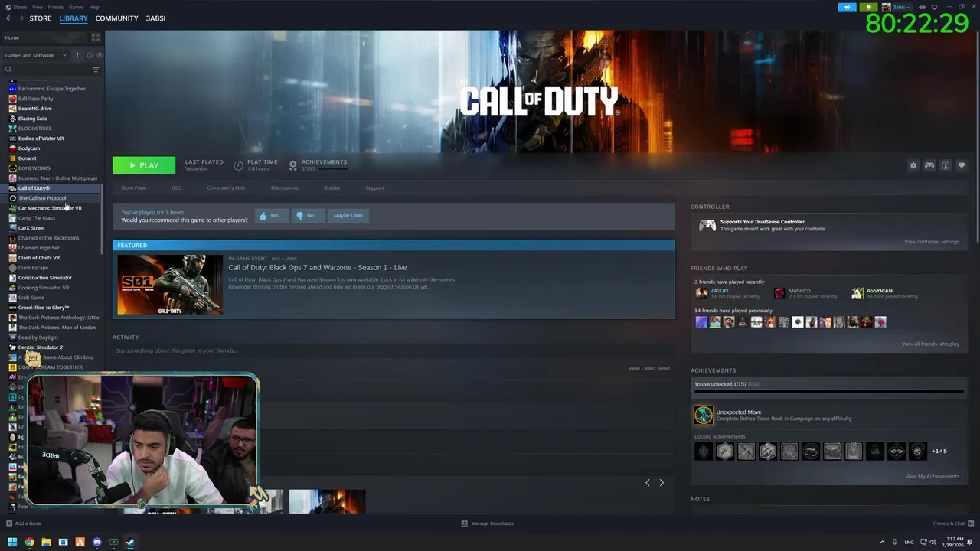Switch to the STORE tab
980x551 pixels.
[x=41, y=18]
